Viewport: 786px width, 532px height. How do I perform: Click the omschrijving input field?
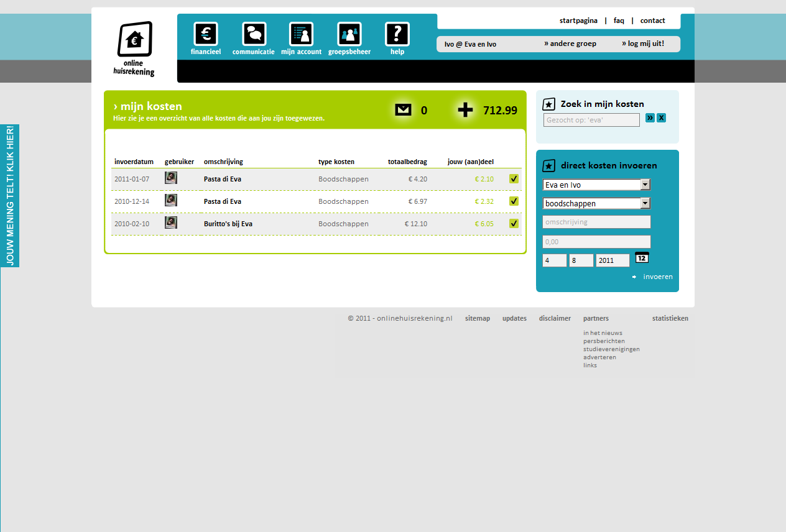(596, 222)
